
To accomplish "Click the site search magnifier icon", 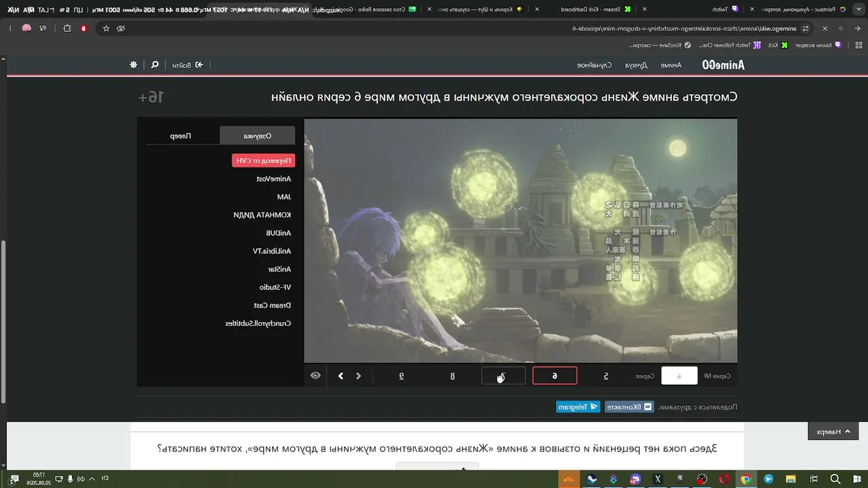I will [155, 64].
